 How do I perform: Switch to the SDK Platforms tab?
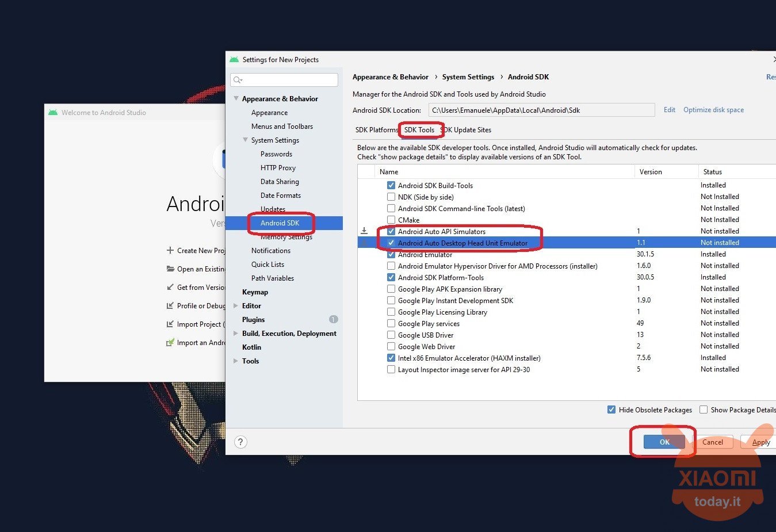tap(377, 129)
